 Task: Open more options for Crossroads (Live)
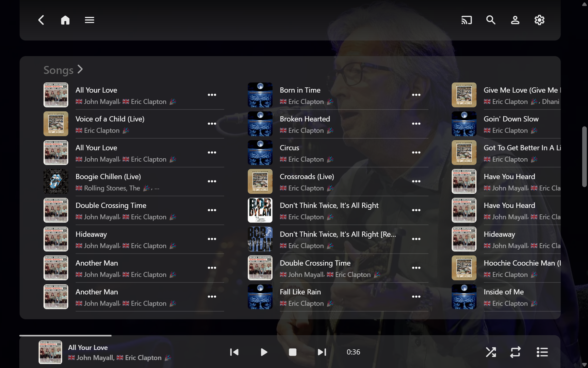point(416,181)
